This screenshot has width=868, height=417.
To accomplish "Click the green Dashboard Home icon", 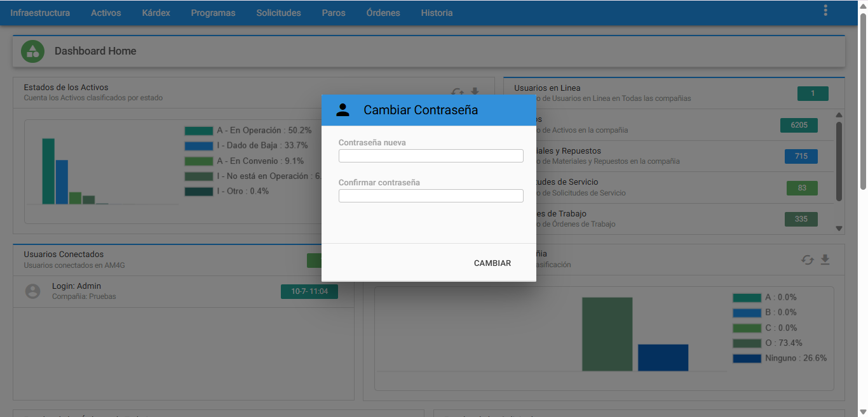I will coord(32,51).
